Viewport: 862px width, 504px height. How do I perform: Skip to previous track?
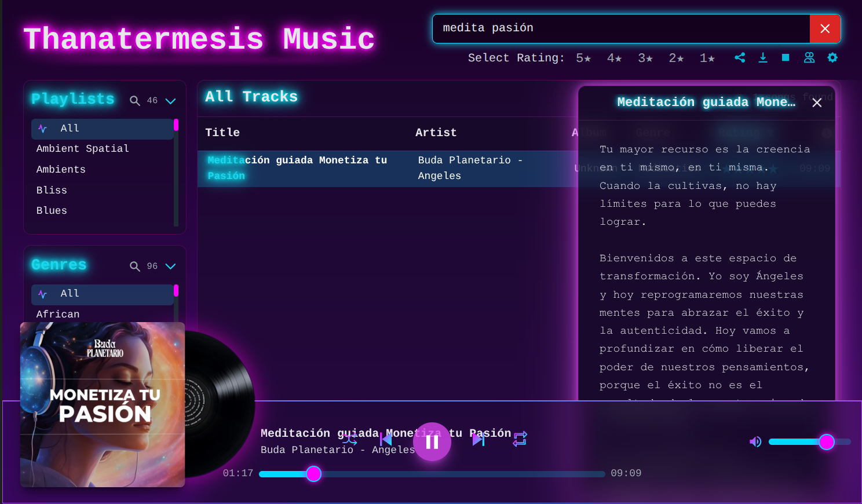(x=386, y=439)
